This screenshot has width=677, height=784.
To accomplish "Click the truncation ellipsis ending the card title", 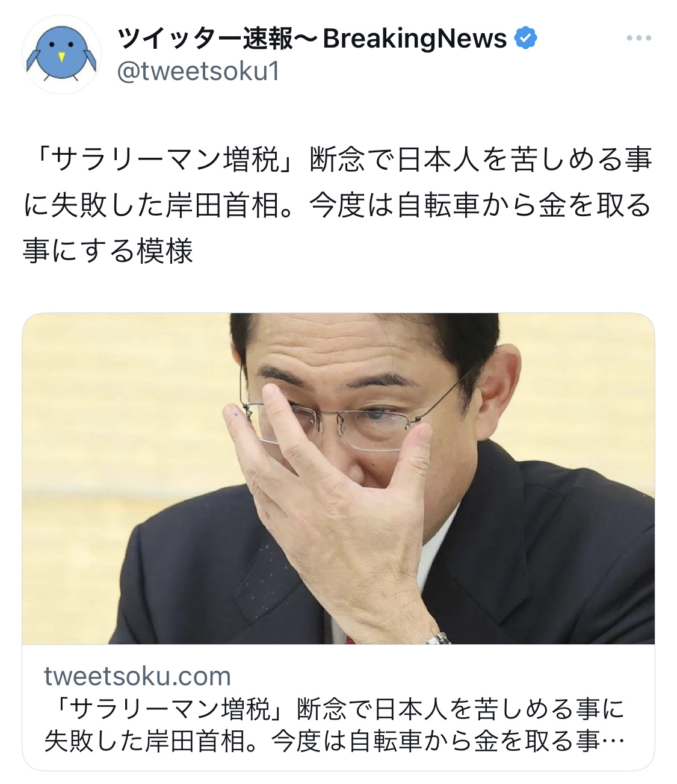I will 614,743.
